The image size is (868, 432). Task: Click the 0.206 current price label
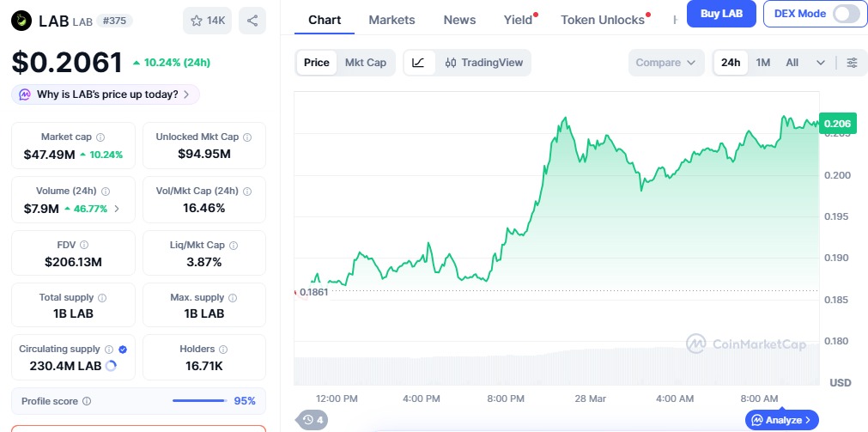tap(838, 123)
